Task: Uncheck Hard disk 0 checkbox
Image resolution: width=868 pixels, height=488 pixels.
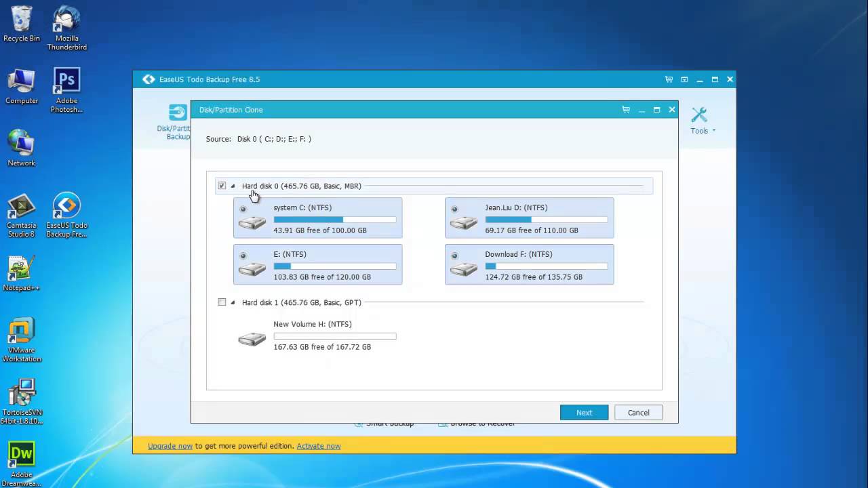Action: (x=222, y=186)
